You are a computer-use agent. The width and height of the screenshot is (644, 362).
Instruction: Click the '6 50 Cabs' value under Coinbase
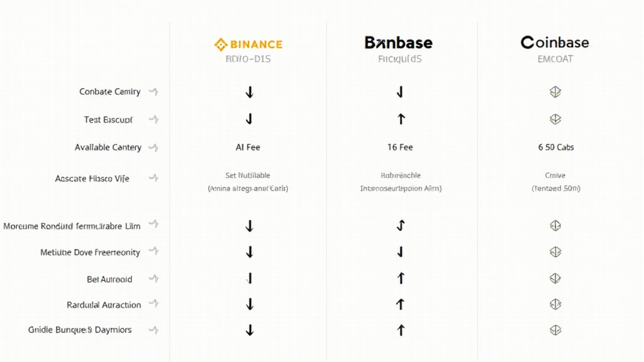click(556, 147)
